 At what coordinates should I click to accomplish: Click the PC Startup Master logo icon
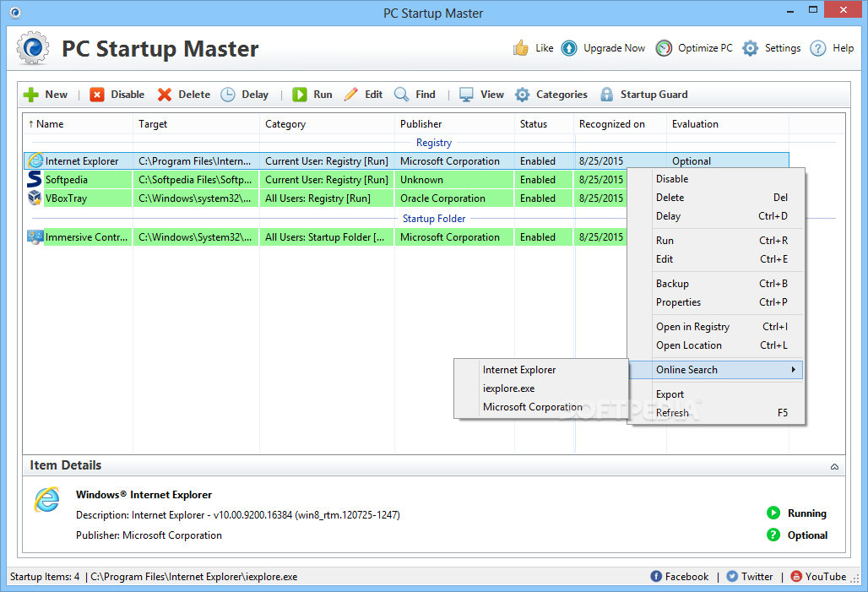pyautogui.click(x=33, y=48)
